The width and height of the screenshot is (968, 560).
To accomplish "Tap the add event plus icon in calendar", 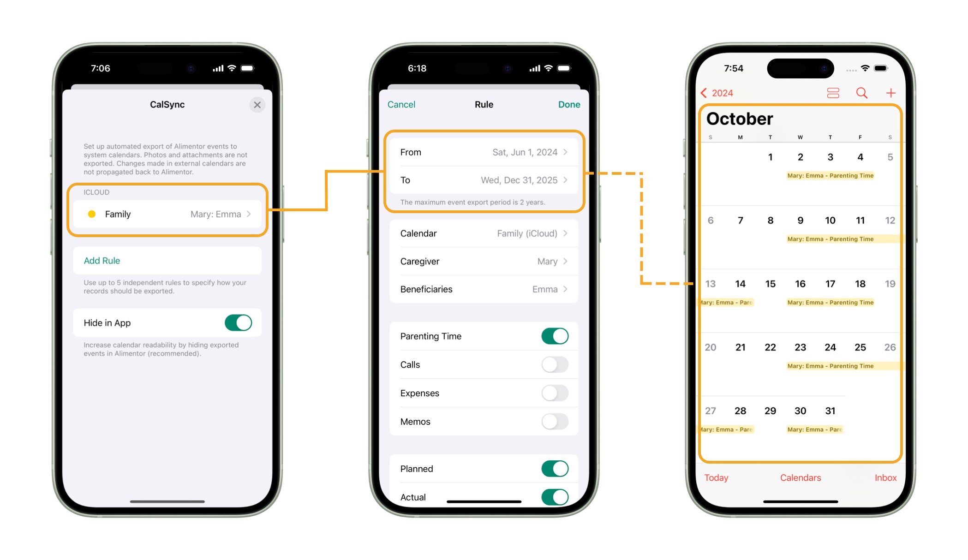I will pos(890,93).
